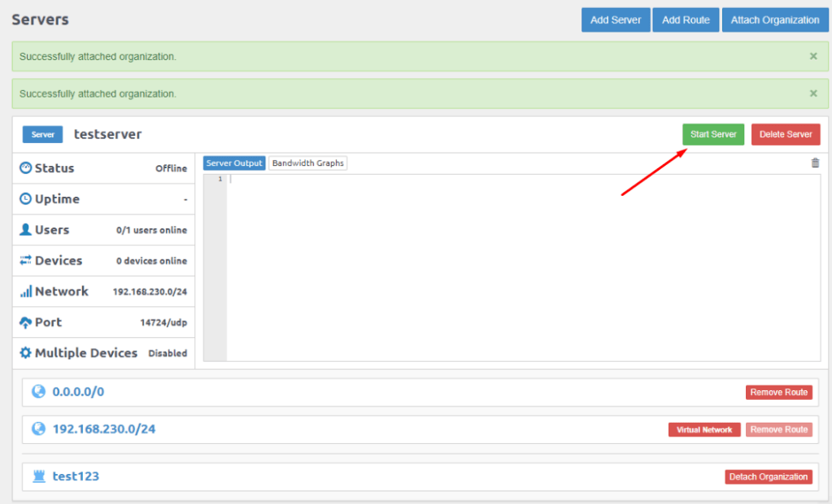Image resolution: width=832 pixels, height=504 pixels.
Task: Dismiss the first success alert message
Action: coord(813,57)
